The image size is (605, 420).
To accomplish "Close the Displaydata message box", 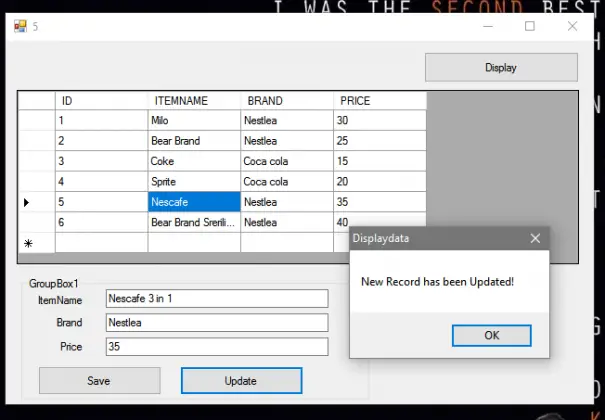I will coord(535,238).
